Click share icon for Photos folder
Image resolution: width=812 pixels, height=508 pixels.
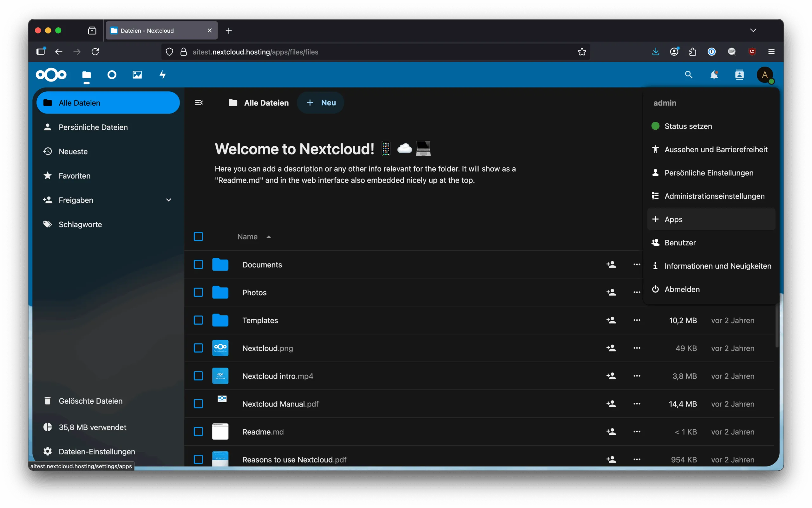click(611, 293)
